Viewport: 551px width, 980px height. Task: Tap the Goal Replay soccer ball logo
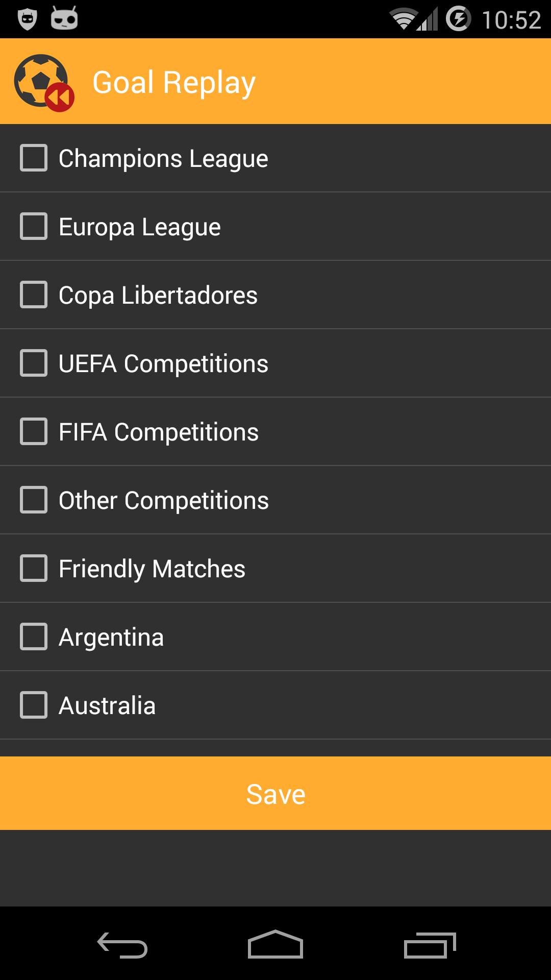click(44, 82)
